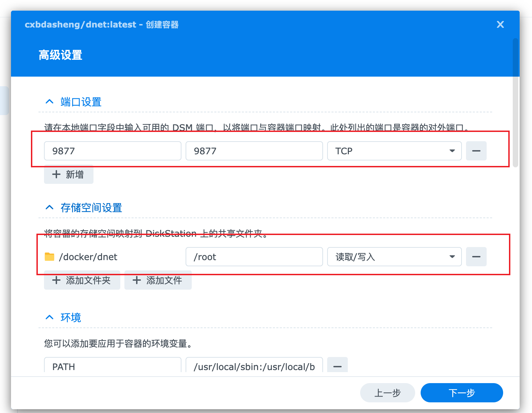Click the folder icon beside /docker/dnet path
Image resolution: width=532 pixels, height=413 pixels.
point(49,257)
